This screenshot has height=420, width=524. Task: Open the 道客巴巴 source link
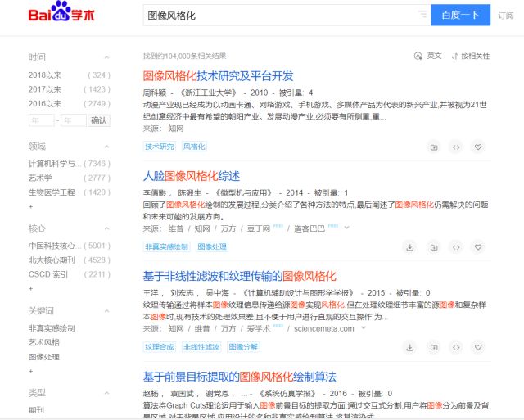(x=309, y=228)
